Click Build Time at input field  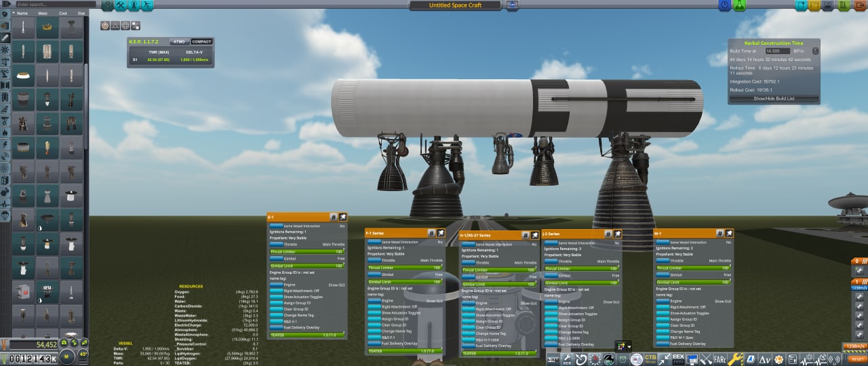(777, 51)
